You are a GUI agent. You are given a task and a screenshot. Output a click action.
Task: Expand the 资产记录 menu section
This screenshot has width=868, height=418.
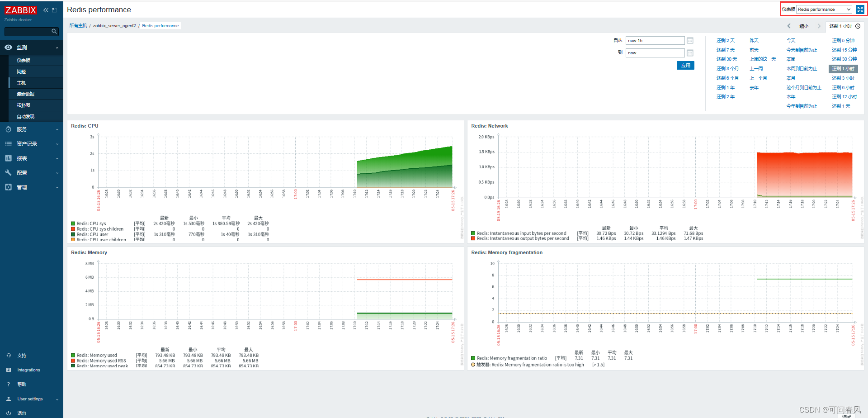[x=57, y=144]
